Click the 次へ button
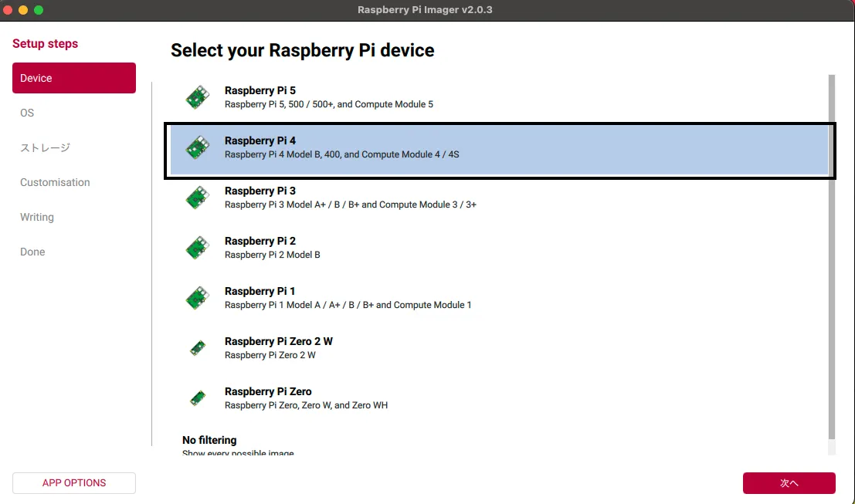 tap(789, 483)
